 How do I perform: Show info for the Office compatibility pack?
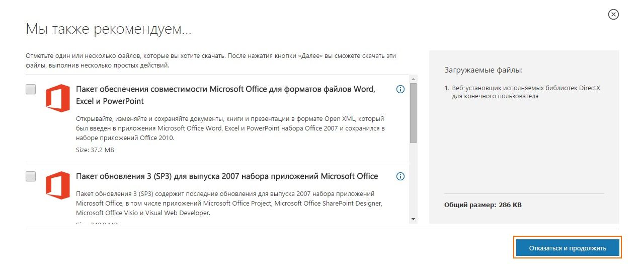pyautogui.click(x=400, y=90)
